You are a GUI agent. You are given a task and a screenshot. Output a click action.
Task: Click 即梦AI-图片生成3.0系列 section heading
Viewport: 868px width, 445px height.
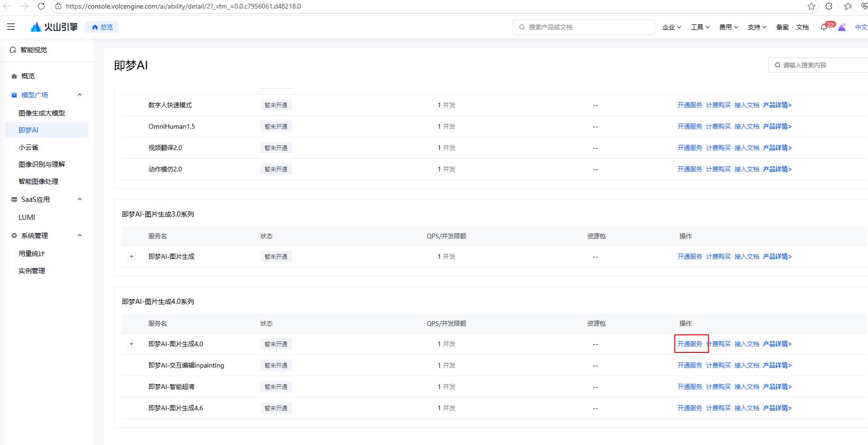tap(158, 214)
